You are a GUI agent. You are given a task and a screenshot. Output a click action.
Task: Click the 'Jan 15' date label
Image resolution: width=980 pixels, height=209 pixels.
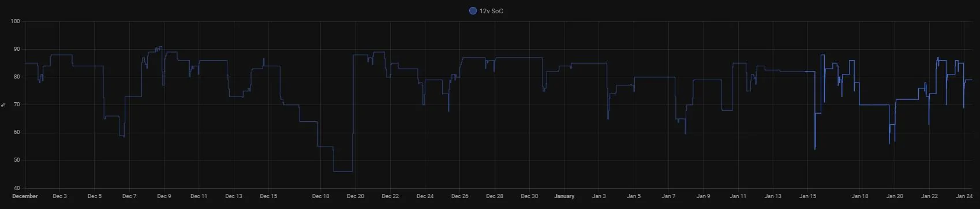coord(807,196)
